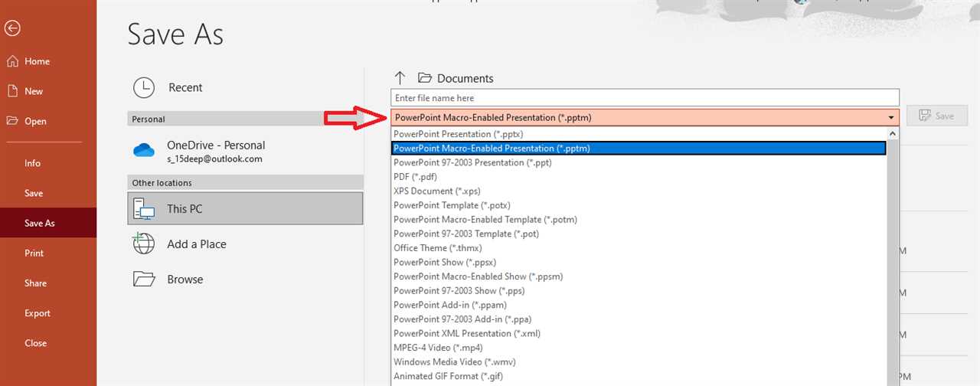Screen dimensions: 980x386
Task: Click the OneDrive cloud icon
Action: 144,151
